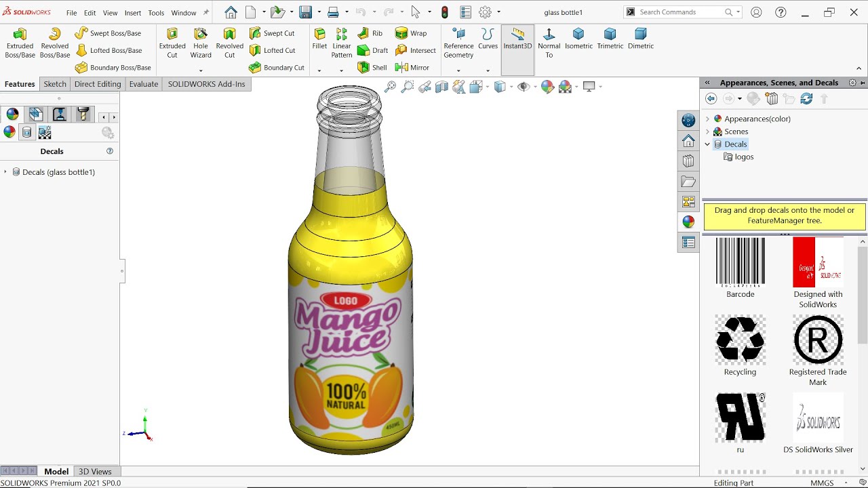The width and height of the screenshot is (868, 488).
Task: Set view Normal To
Action: (549, 43)
